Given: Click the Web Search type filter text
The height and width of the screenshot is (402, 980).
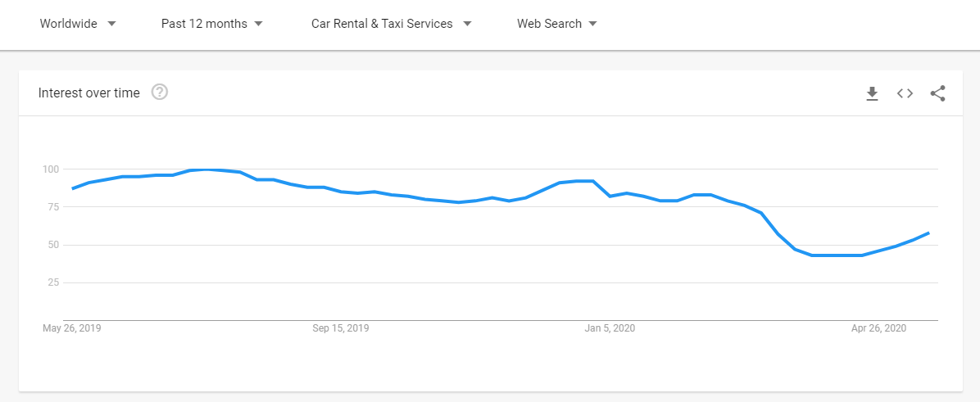Looking at the screenshot, I should coord(549,24).
